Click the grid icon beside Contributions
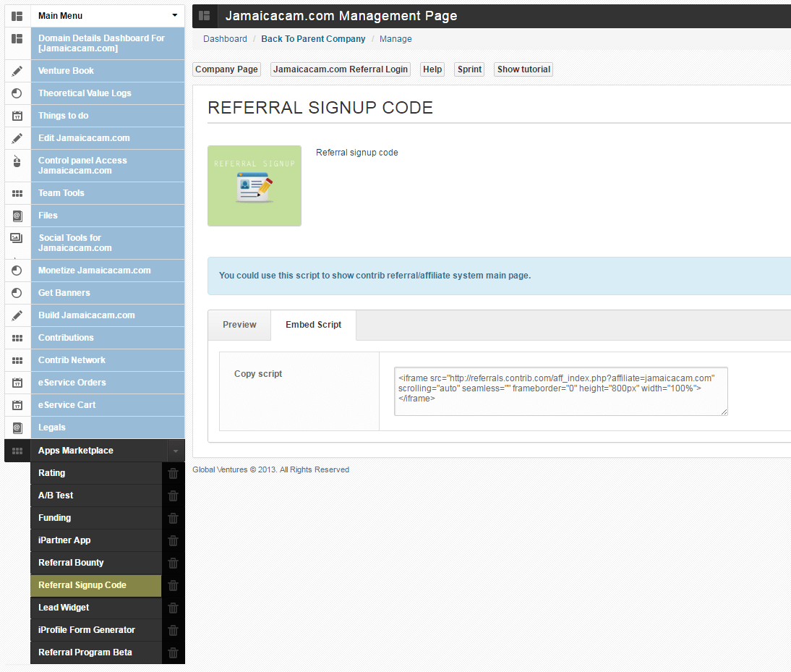The width and height of the screenshot is (791, 672). 17,338
